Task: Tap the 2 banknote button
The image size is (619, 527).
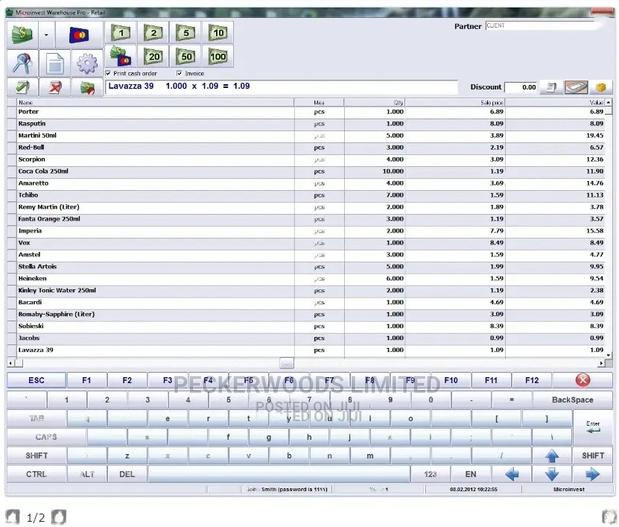Action: pos(153,32)
